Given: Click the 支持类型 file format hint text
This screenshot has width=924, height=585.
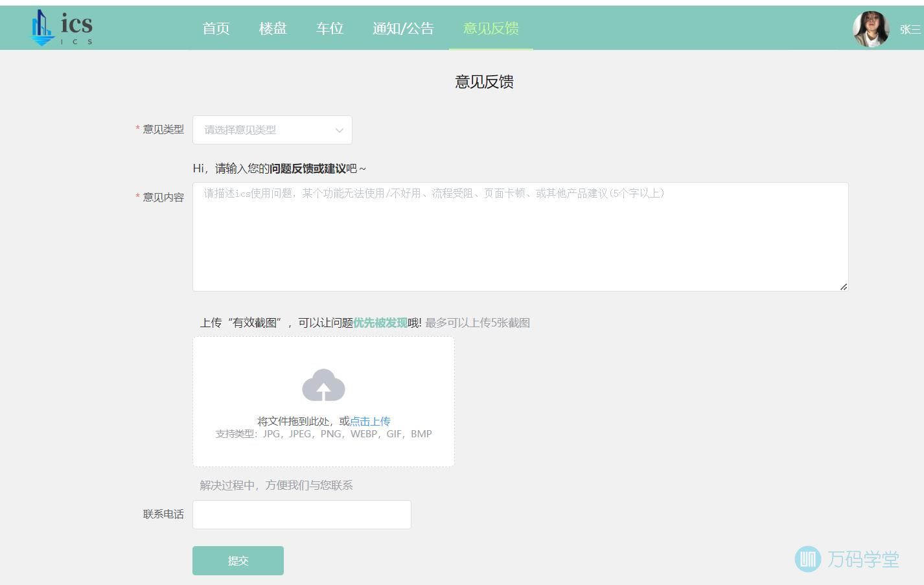Looking at the screenshot, I should click(x=323, y=434).
